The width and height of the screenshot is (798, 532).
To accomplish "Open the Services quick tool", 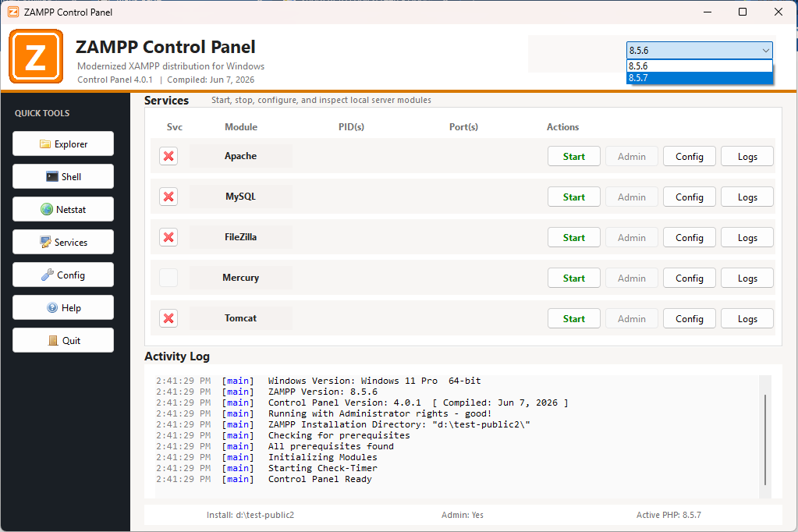I will [63, 242].
